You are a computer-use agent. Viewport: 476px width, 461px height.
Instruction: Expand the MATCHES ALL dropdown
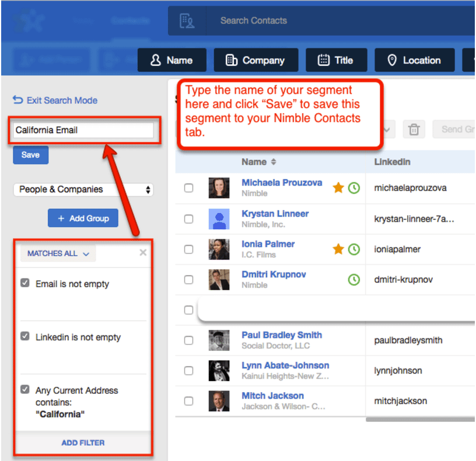tap(58, 254)
